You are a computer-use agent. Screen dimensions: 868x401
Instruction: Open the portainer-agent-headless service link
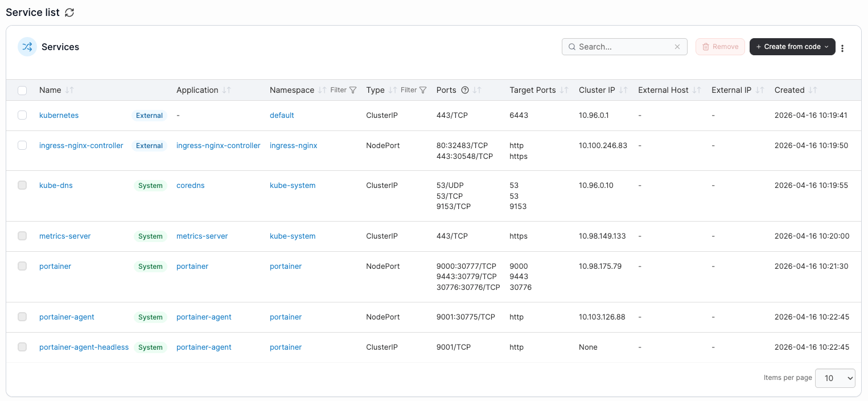coord(84,347)
